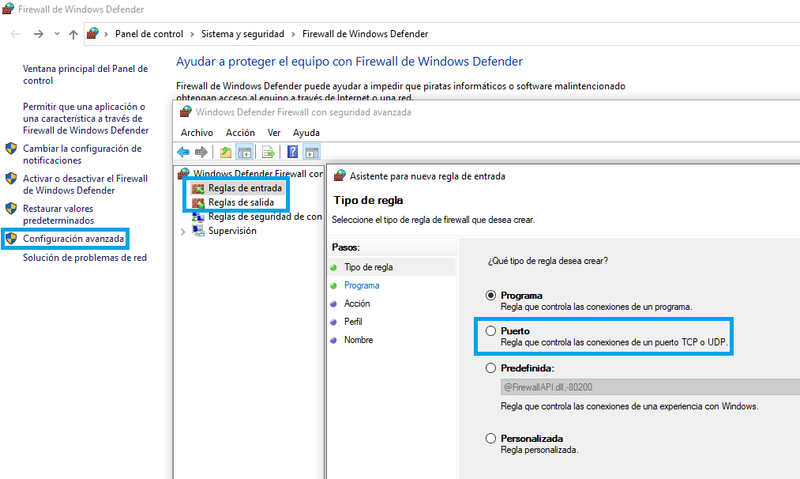Click the Supervisión monitor icon

tap(198, 231)
